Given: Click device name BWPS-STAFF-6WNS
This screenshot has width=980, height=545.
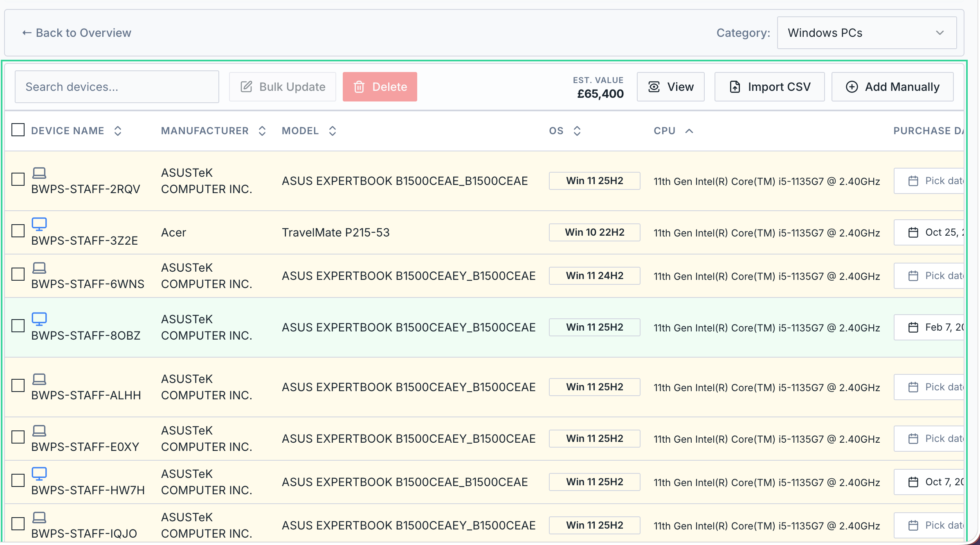Looking at the screenshot, I should tap(88, 284).
